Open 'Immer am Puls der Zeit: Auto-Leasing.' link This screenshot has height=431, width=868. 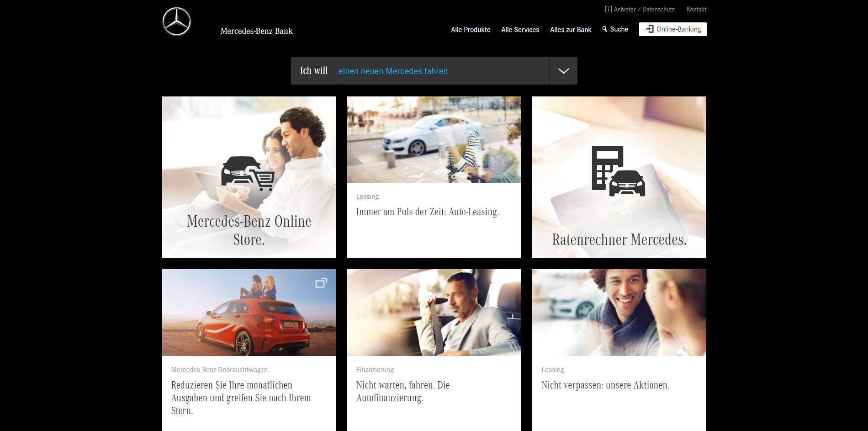(x=428, y=212)
